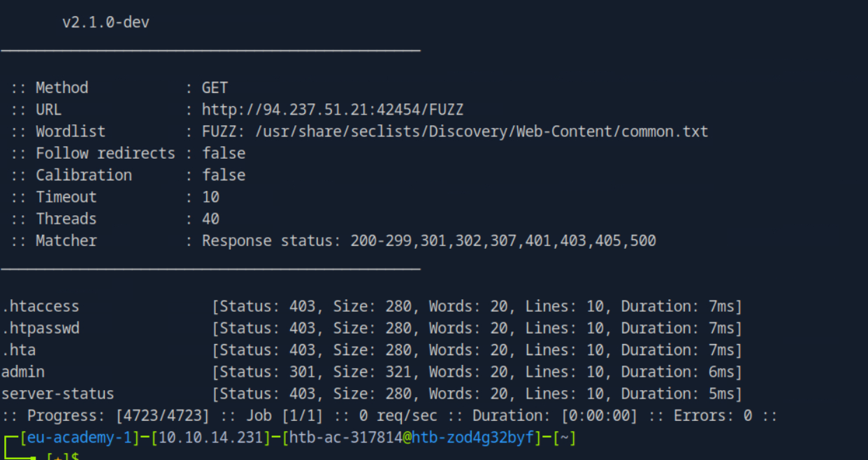
Task: Select the .htaccess result entry
Action: [x=41, y=306]
